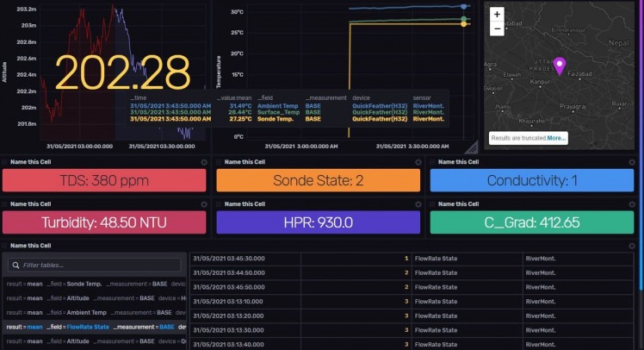644x350 pixels.
Task: Open gear settings for Sonde State cell
Action: 418,162
